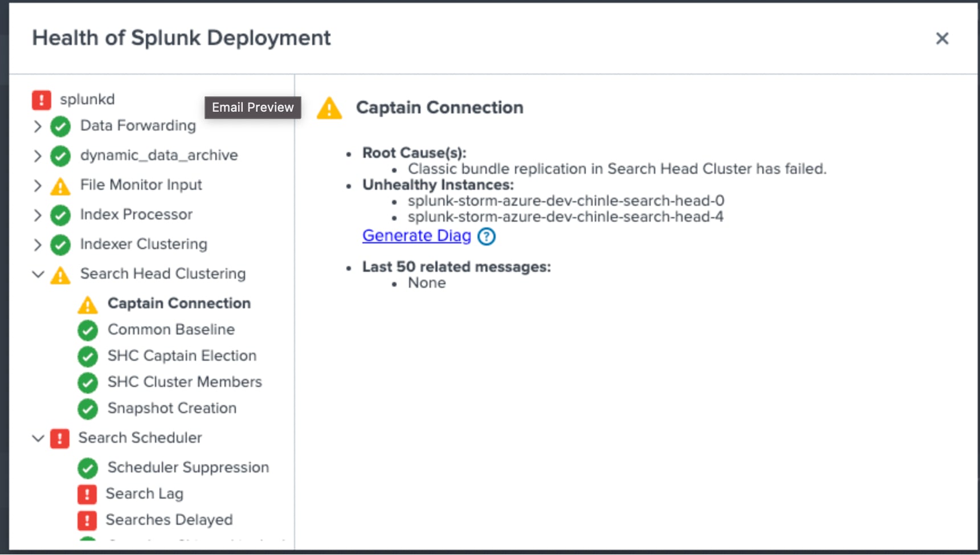The width and height of the screenshot is (980, 555).
Task: Click green check icon beside Indexer Clustering
Action: coord(60,244)
